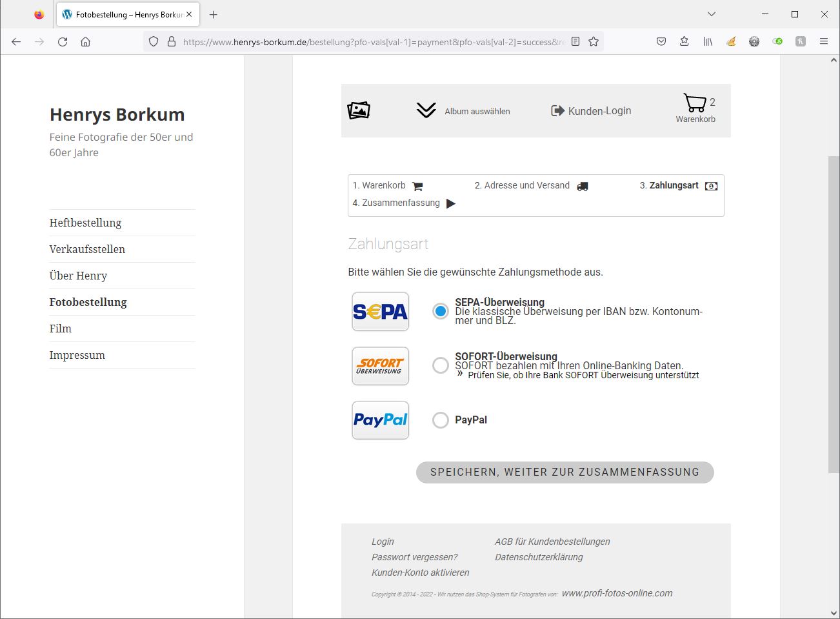Image resolution: width=840 pixels, height=619 pixels.
Task: Click the SOFORT Überweisung logo
Action: 380,366
